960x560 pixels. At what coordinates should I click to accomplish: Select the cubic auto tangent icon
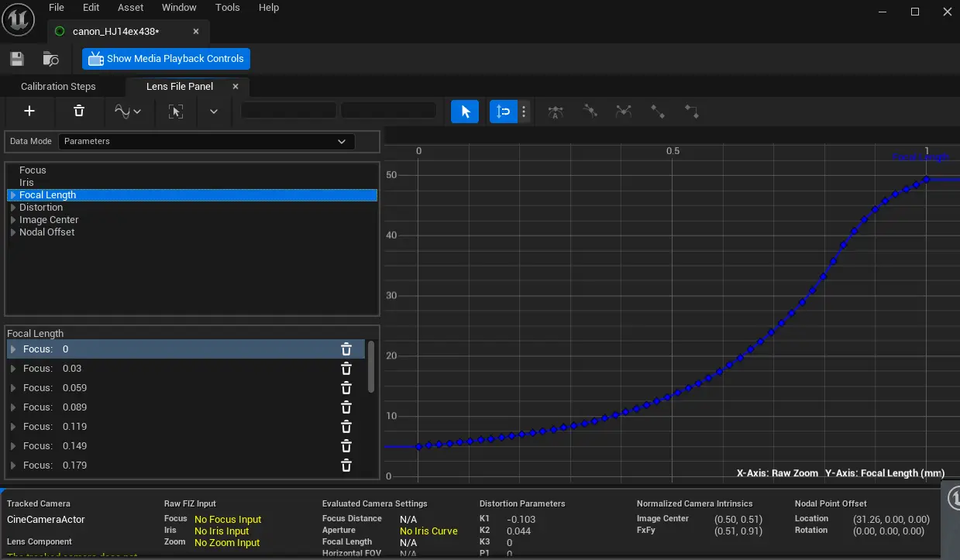[555, 112]
